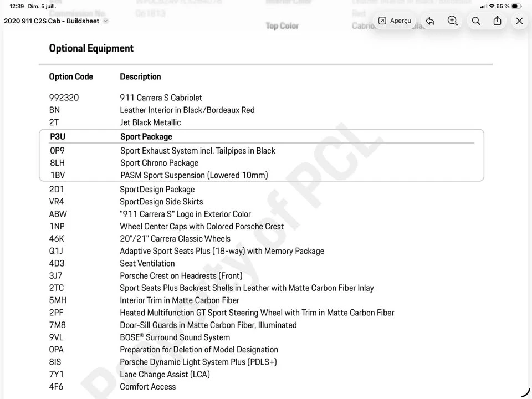Viewport: 532px width, 399px height.
Task: Select "911 Carrera S" Logo in Exterior Color
Action: point(185,214)
